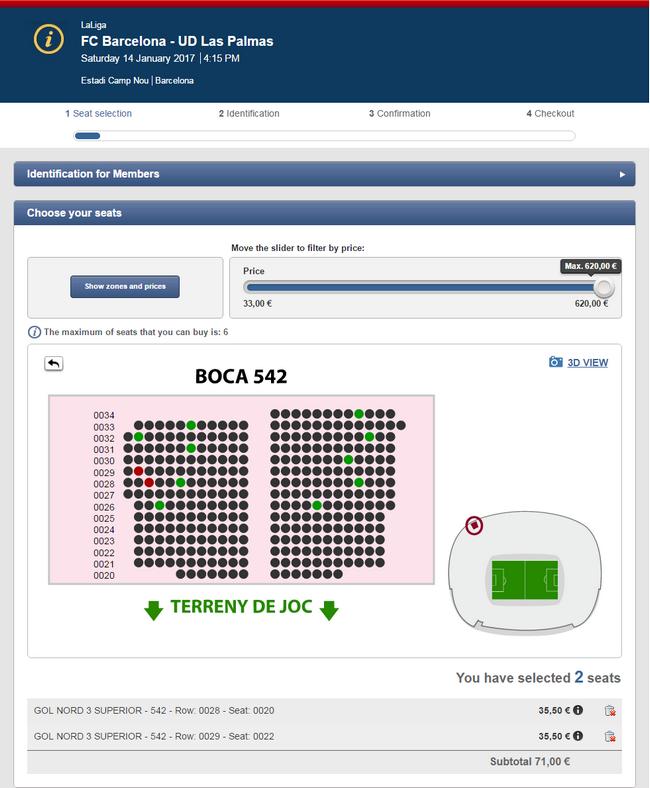Open the 3D VIEW link
This screenshot has height=788, width=650.
pyautogui.click(x=588, y=363)
